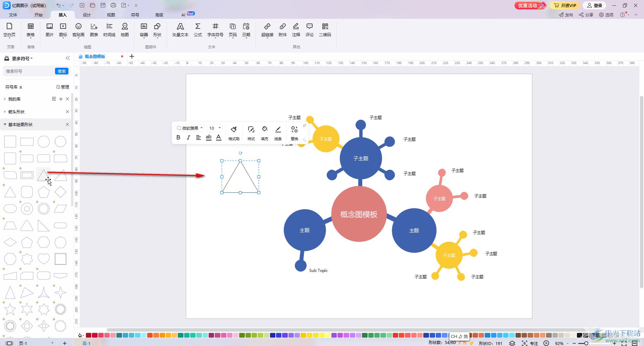Viewport: 644px width, 346px height.
Task: Click 分享 share button
Action: [586, 15]
